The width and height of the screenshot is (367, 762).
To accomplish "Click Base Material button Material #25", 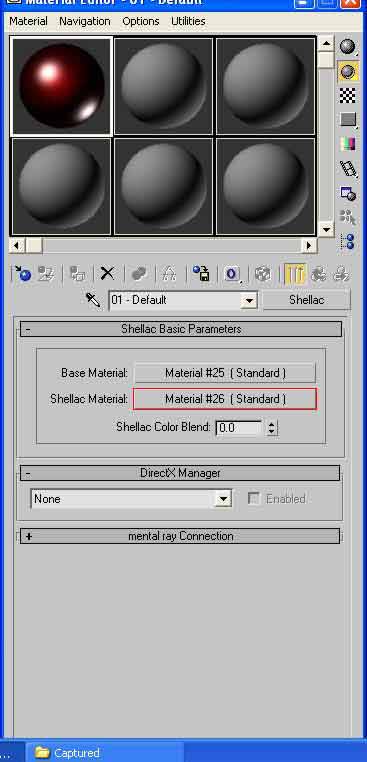I will click(x=225, y=373).
